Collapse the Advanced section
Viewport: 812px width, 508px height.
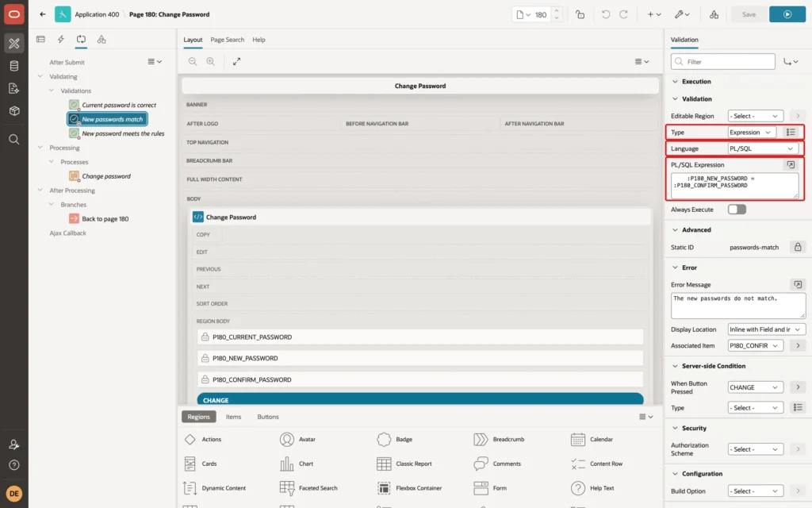coord(675,229)
